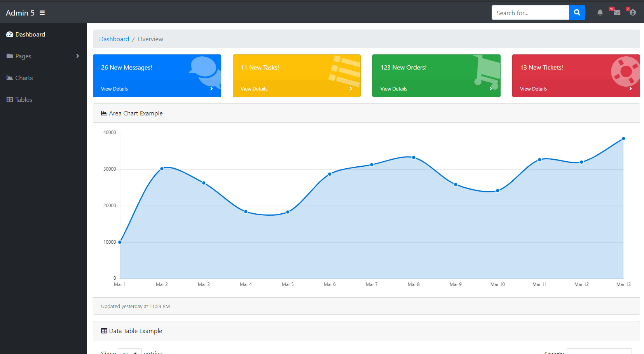Open the notifications bell icon
This screenshot has width=644, height=354.
(x=600, y=13)
